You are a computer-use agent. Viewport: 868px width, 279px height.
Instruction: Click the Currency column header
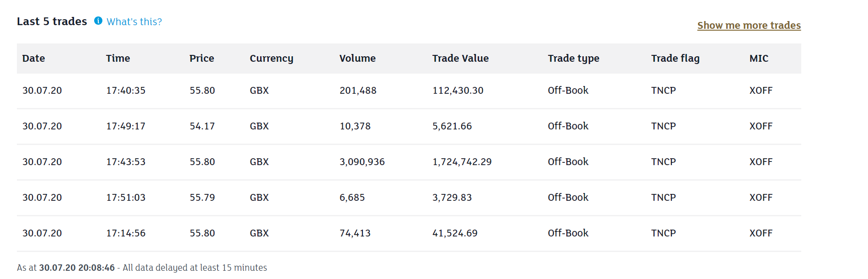coord(271,58)
